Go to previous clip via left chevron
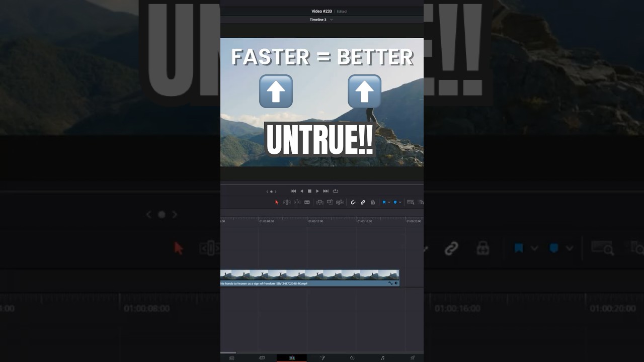The width and height of the screenshot is (644, 362). click(267, 192)
